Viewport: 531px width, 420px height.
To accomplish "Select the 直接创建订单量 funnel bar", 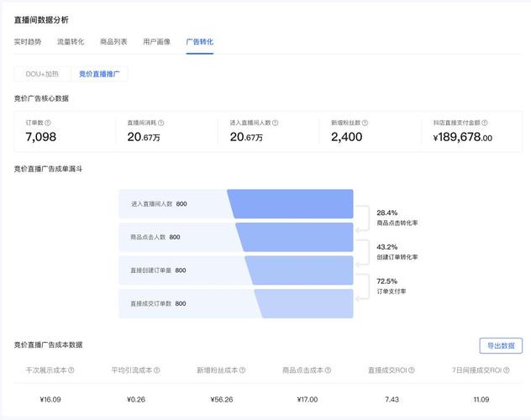I will coord(236,270).
